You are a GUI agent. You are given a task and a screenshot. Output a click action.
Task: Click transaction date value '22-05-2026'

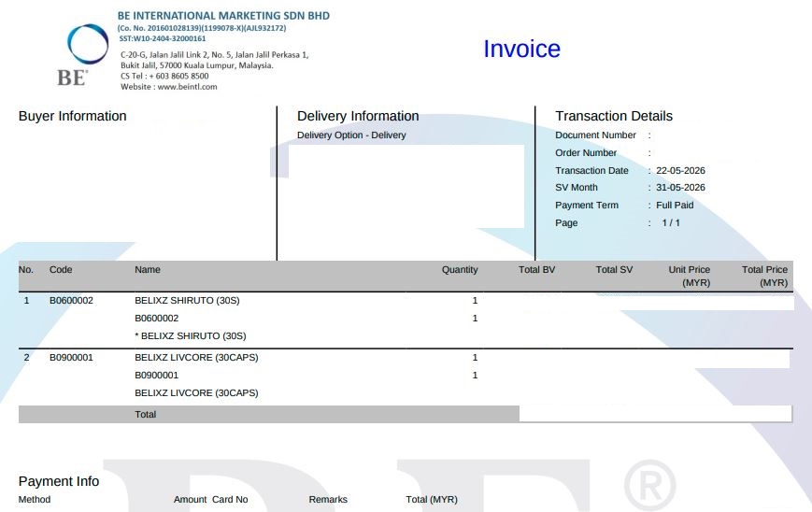[x=680, y=170]
